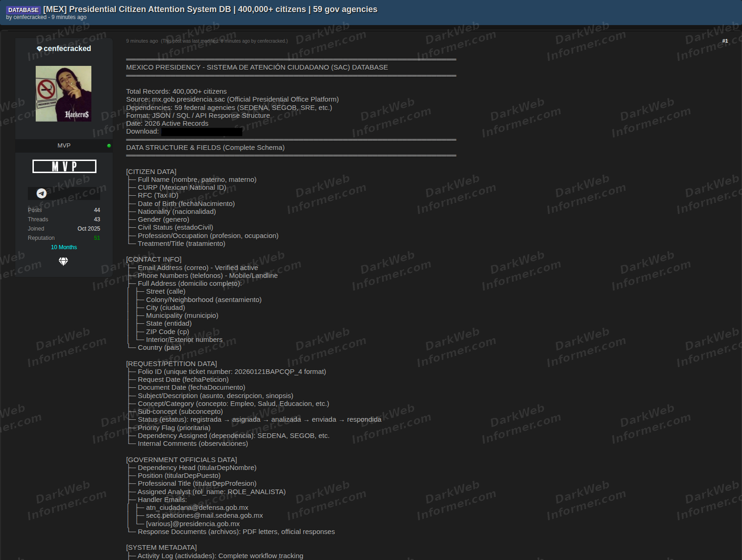The height and width of the screenshot is (560, 742).
Task: Click the [various]@presidencia.gob.mx email text
Action: click(193, 524)
